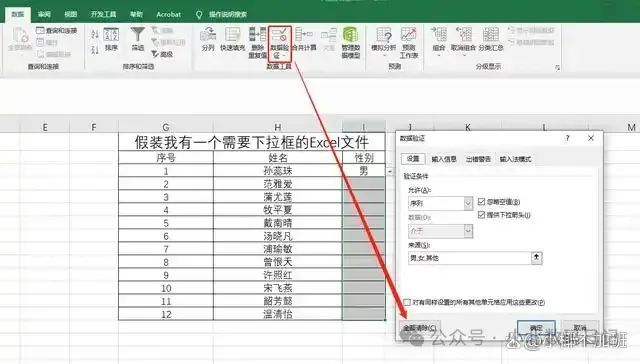Select the 输入法模式 tab in the dialog
This screenshot has width=640, height=364.
516,159
